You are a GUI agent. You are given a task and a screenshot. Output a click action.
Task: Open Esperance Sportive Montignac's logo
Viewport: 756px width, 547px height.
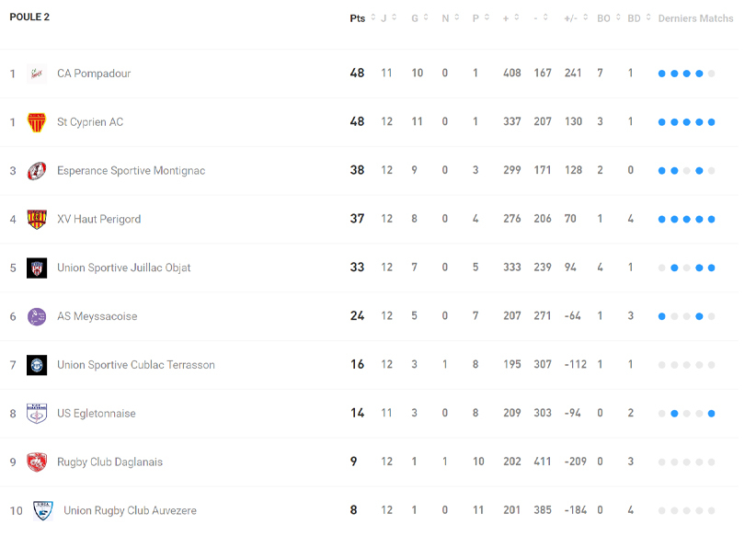(x=37, y=171)
